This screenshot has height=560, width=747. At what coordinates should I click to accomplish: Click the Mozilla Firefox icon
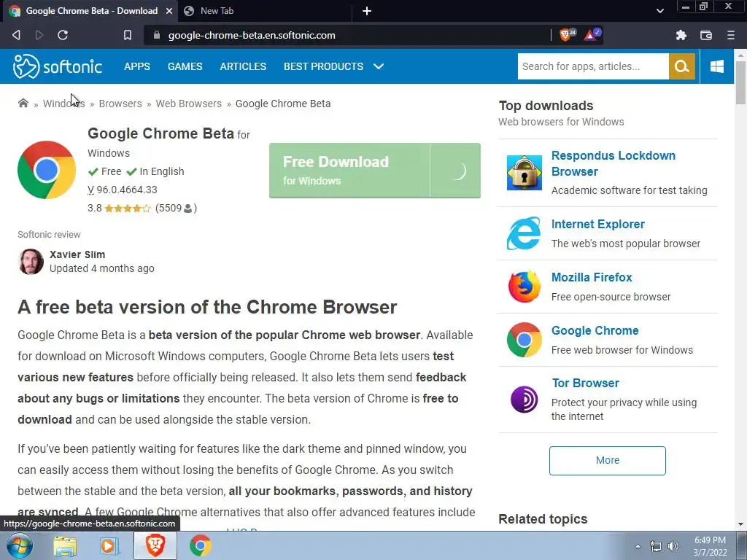[x=524, y=287]
